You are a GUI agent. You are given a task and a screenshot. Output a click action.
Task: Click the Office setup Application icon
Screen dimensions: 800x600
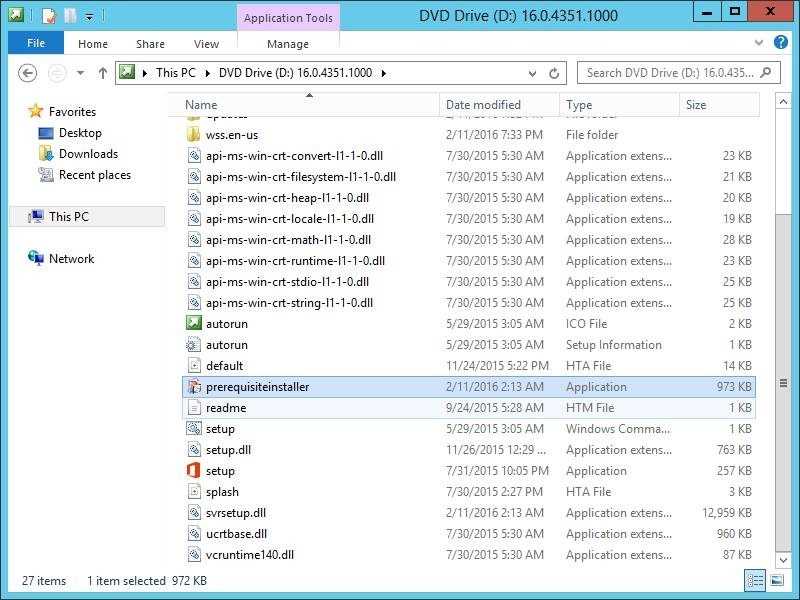194,470
